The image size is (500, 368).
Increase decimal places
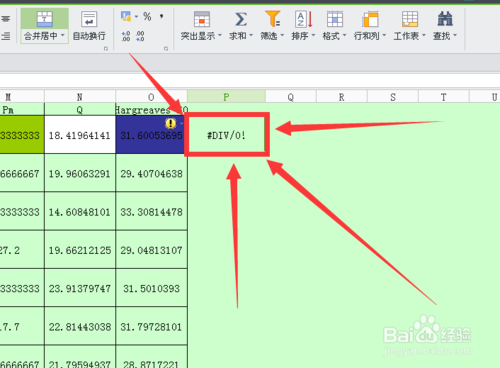click(x=126, y=36)
